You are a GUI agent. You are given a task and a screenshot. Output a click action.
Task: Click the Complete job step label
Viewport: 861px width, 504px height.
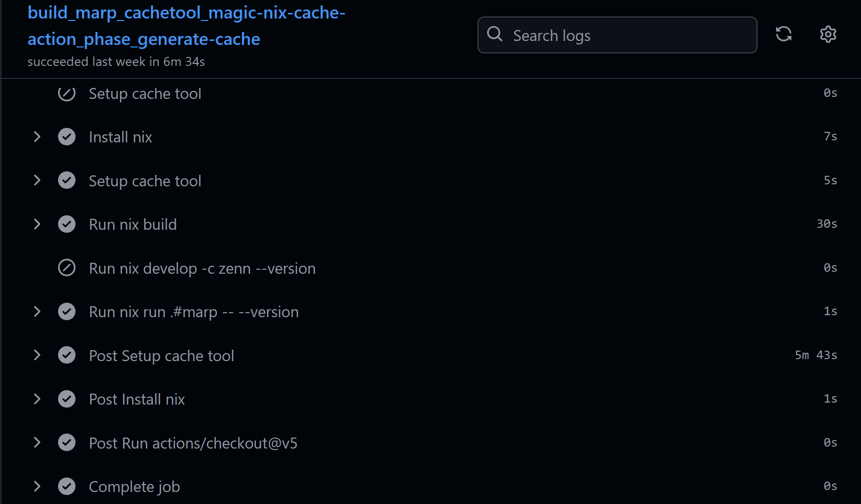[x=134, y=486]
